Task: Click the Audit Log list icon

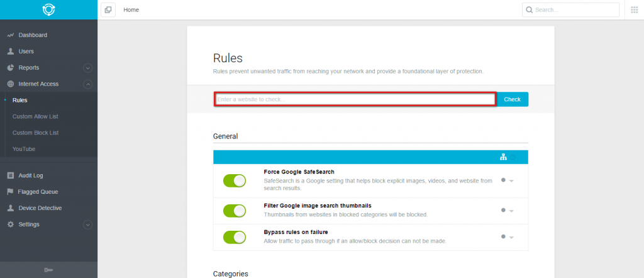Action: tap(11, 175)
